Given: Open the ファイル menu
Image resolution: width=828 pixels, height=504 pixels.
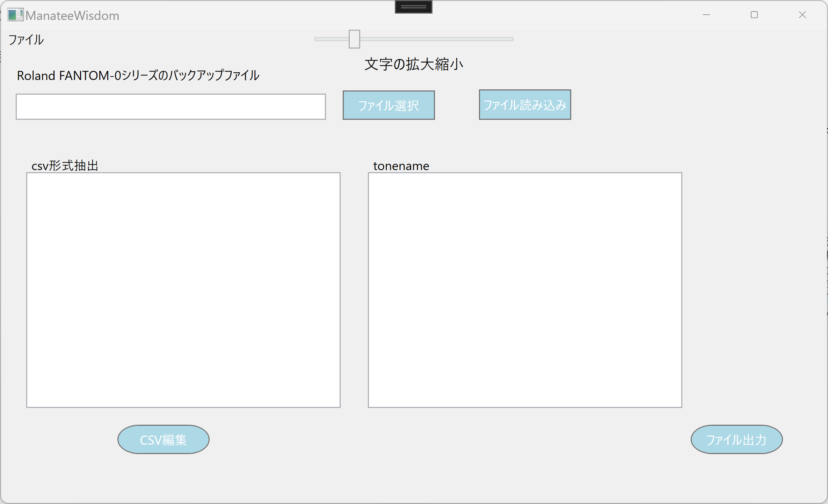Looking at the screenshot, I should click(x=26, y=40).
